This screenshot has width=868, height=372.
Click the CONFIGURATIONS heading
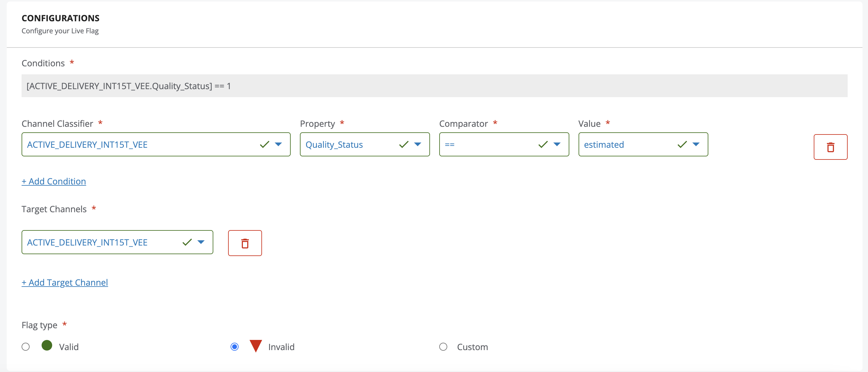tap(61, 18)
